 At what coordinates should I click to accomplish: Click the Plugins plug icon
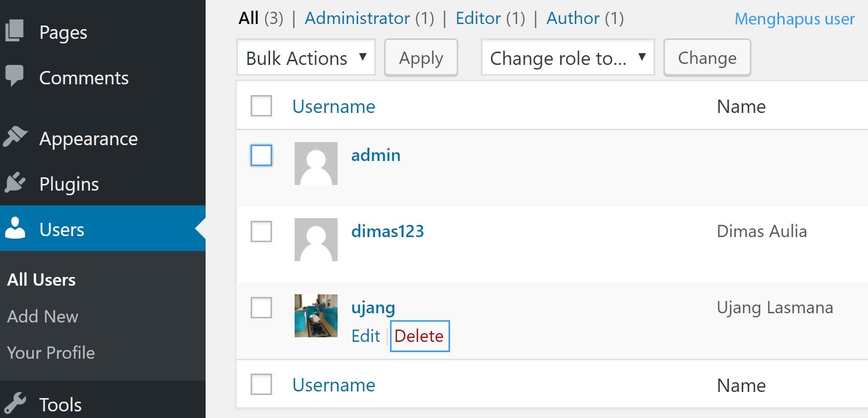[15, 182]
